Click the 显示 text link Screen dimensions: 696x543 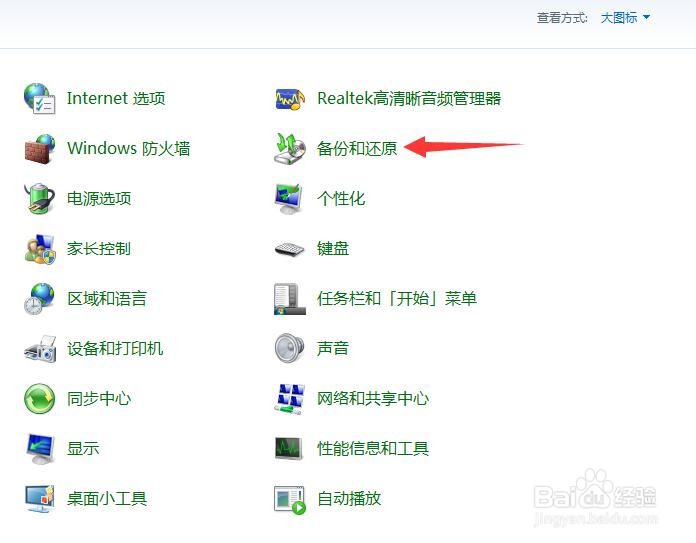click(83, 448)
